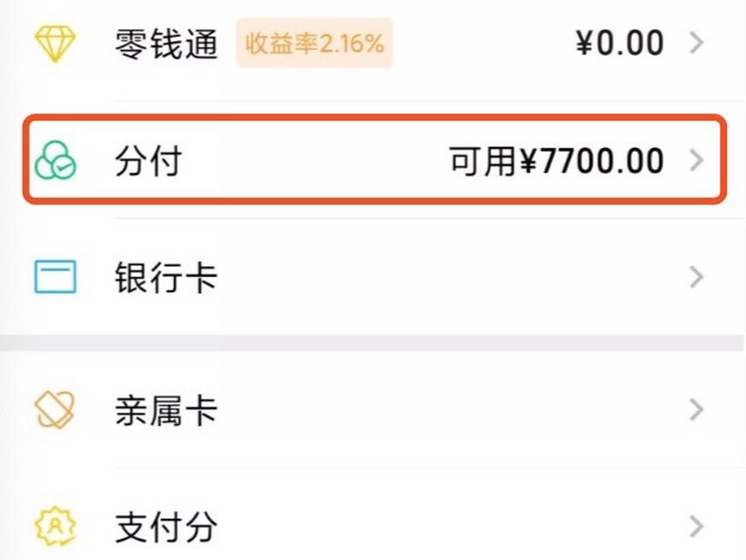Screen dimensions: 746x560
Task: Expand 分付 using its right chevron
Action: coord(696,161)
